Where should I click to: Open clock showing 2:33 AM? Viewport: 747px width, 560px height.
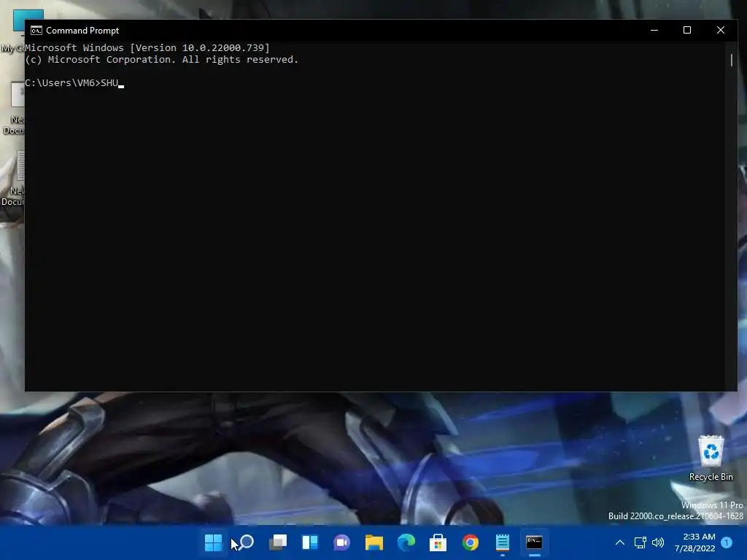point(694,542)
